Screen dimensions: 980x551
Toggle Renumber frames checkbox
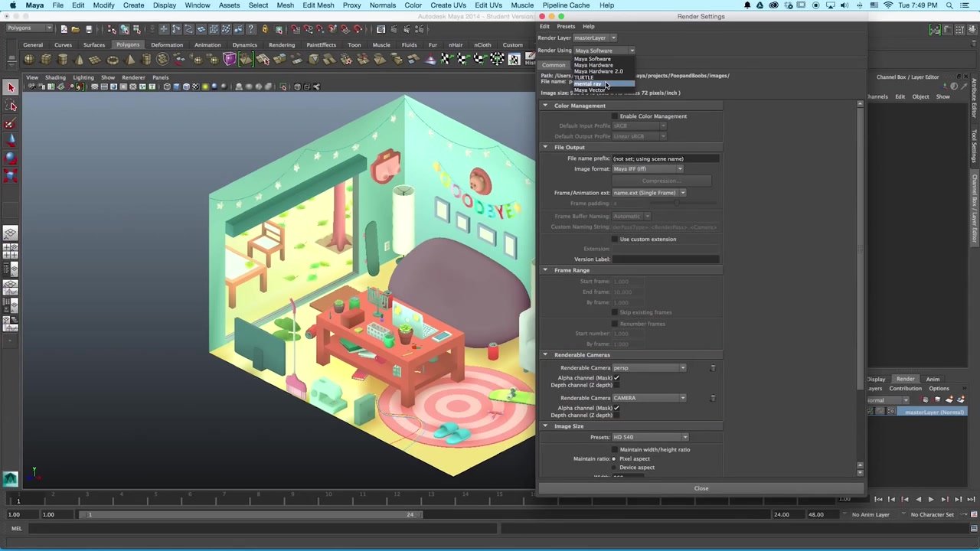(x=615, y=324)
